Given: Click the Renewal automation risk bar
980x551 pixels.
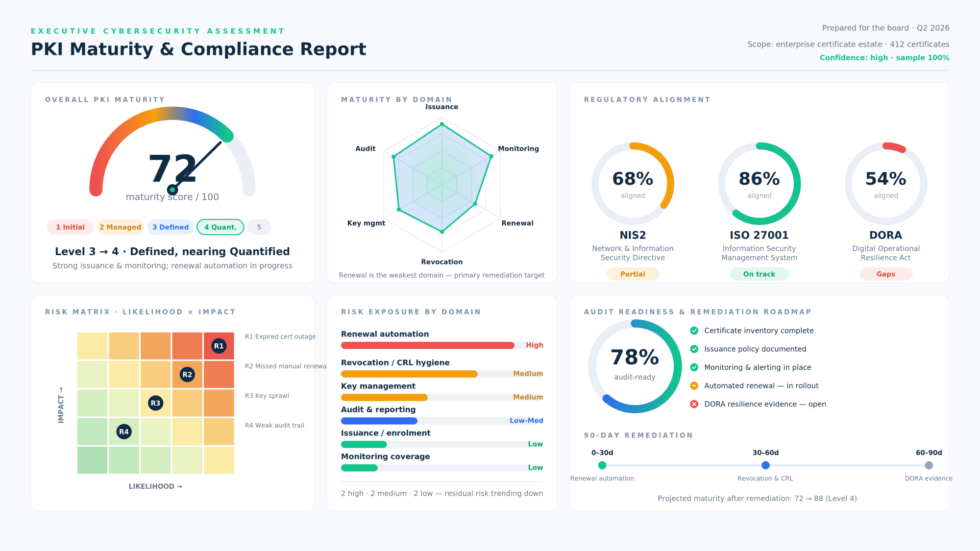Looking at the screenshot, I should point(442,345).
